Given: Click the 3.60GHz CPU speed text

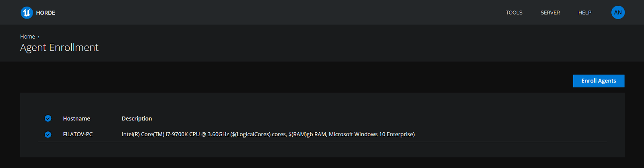Looking at the screenshot, I should pos(218,134).
